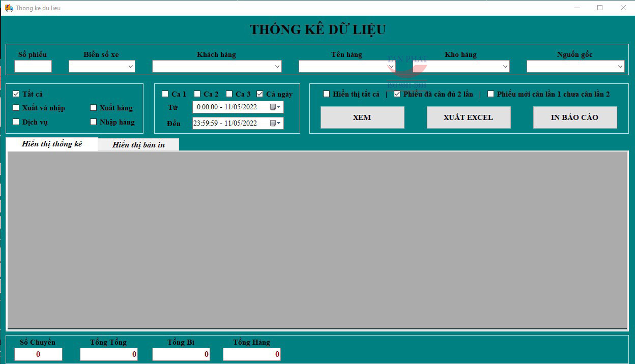This screenshot has height=364, width=635.
Task: Click XUẤT EXCEL button
Action: [x=468, y=117]
